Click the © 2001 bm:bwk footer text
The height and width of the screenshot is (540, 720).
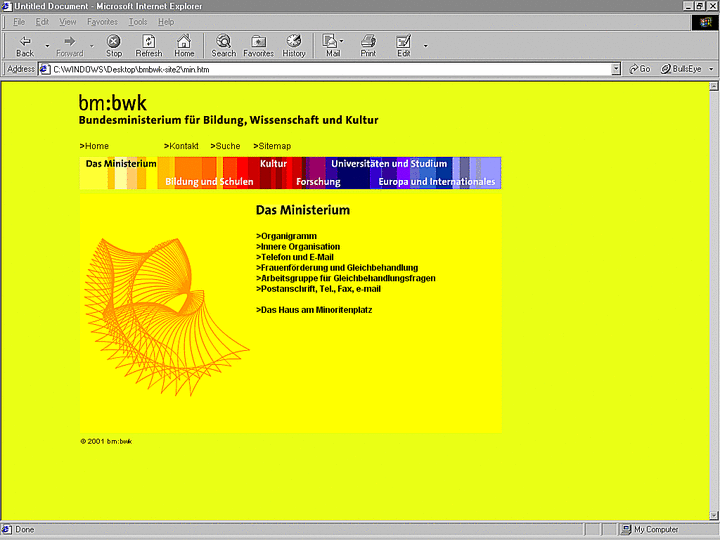[x=106, y=441]
